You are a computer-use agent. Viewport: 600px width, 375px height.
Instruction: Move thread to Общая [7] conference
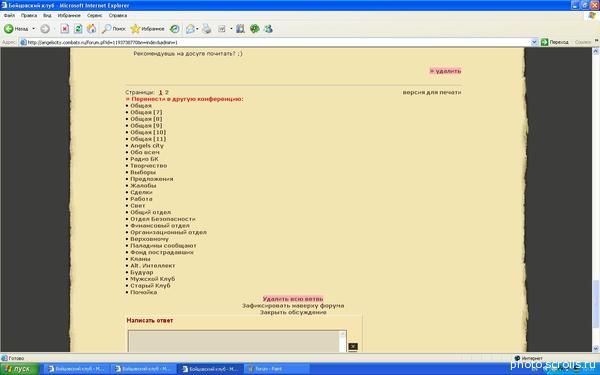point(146,112)
